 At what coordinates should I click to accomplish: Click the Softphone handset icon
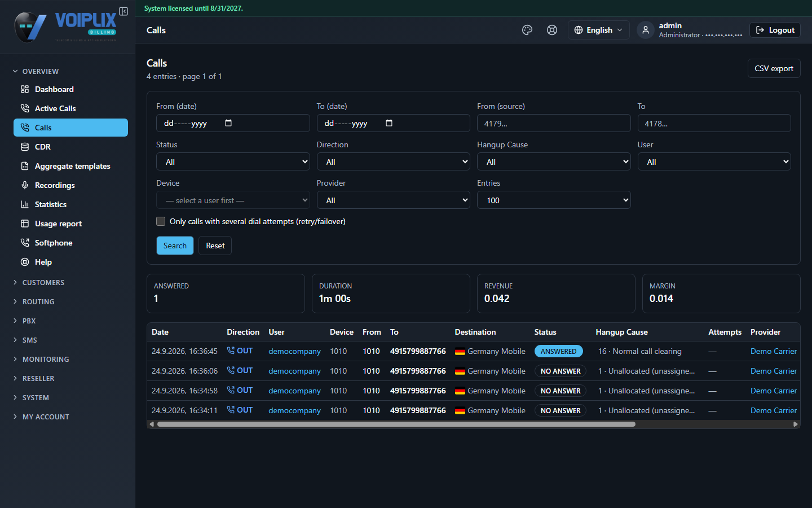click(x=25, y=243)
